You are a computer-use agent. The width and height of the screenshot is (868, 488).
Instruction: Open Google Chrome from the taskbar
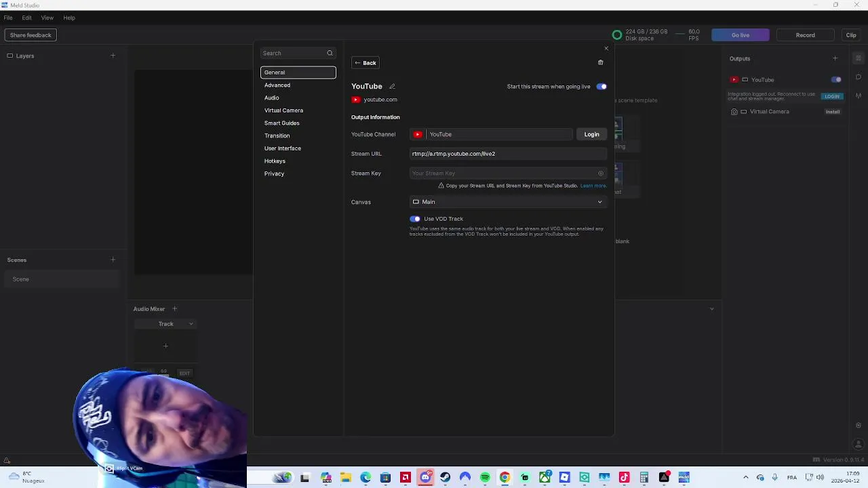pos(505,478)
